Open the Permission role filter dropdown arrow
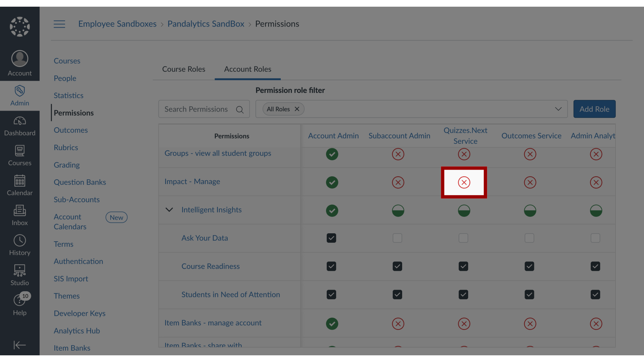 [x=558, y=109]
